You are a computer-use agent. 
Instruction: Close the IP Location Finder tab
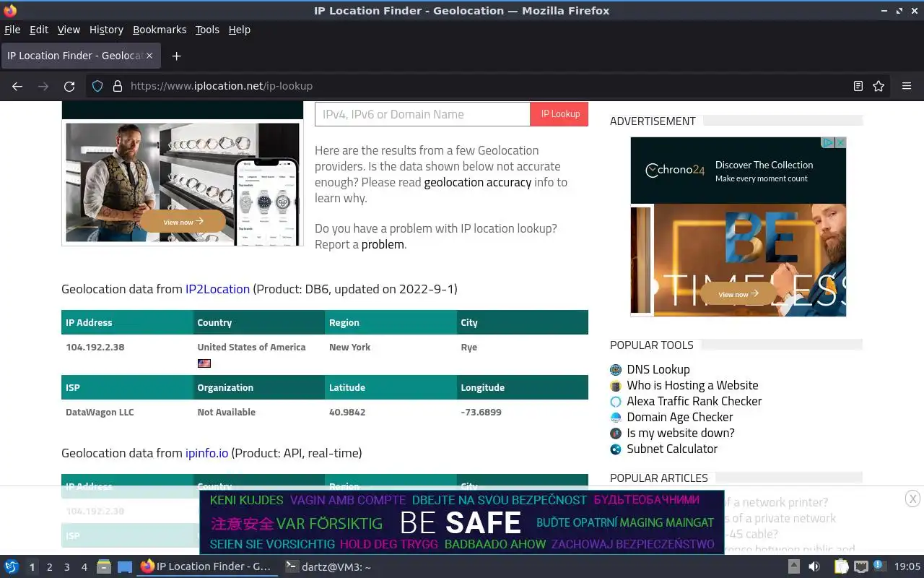(150, 56)
